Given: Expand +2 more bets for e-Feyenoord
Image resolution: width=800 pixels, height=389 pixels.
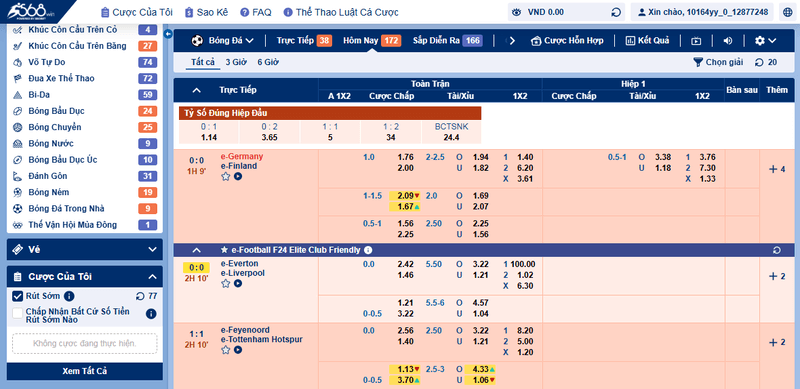Looking at the screenshot, I should pyautogui.click(x=777, y=343).
